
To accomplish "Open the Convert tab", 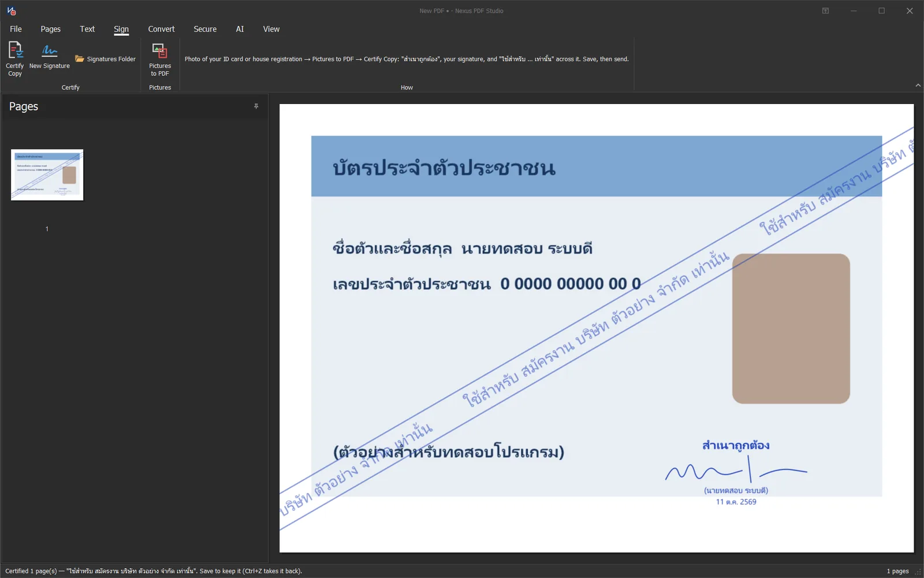I will click(161, 29).
